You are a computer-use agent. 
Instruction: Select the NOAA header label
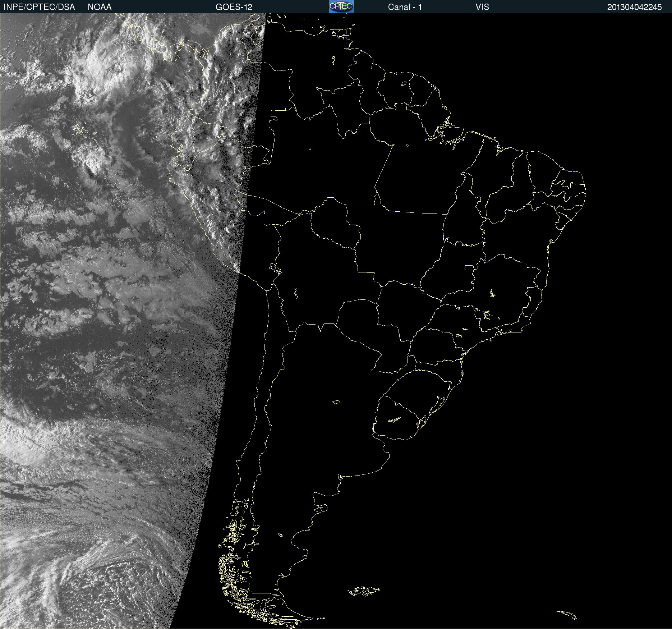(100, 7)
